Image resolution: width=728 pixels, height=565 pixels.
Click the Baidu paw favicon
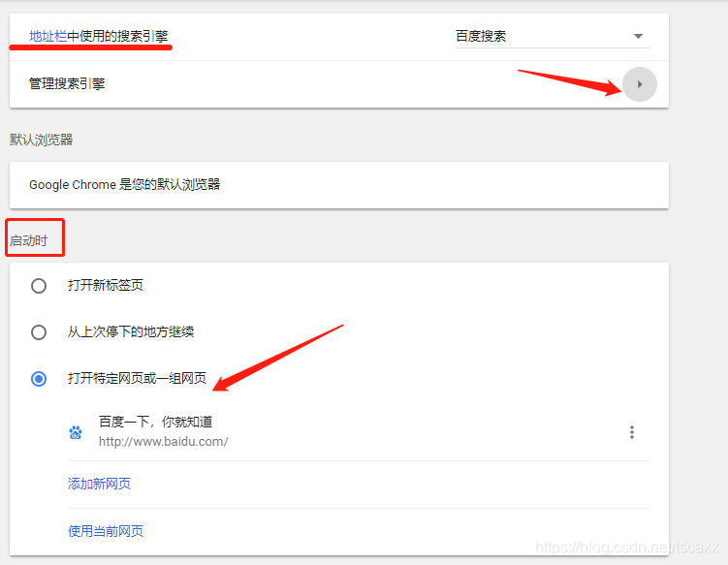pos(76,432)
